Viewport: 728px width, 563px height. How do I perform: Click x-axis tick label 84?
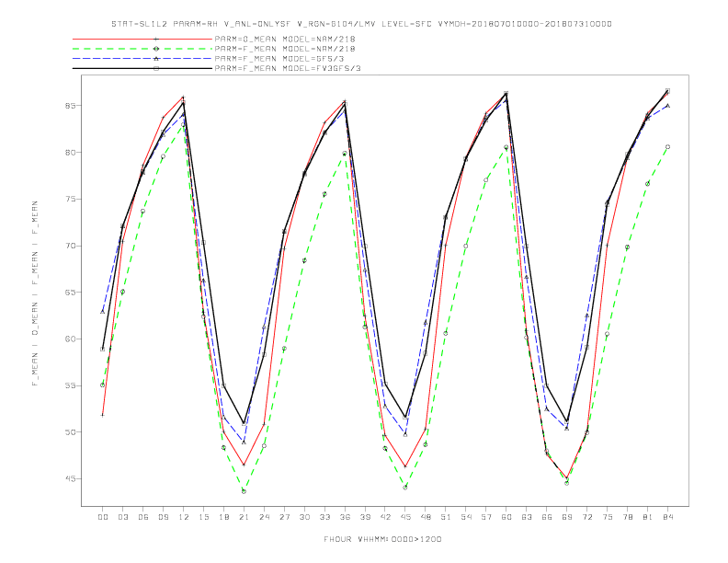[x=667, y=517]
